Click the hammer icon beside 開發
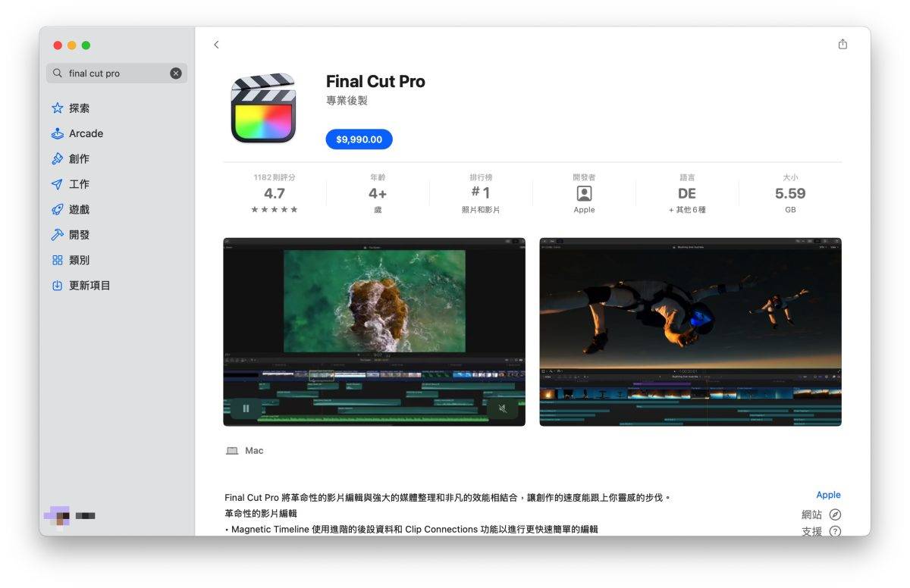This screenshot has width=910, height=588. [x=57, y=235]
